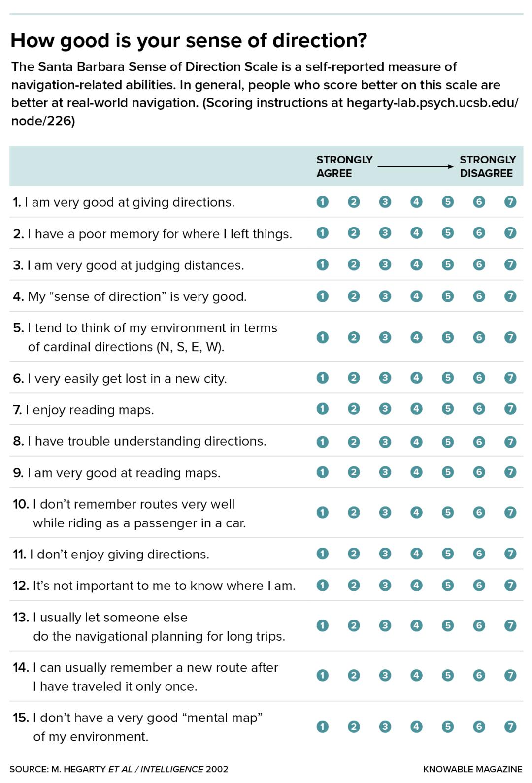Viewport: 532px width, 783px height.
Task: Select rating 1 for giving directions statement
Action: pyautogui.click(x=322, y=202)
